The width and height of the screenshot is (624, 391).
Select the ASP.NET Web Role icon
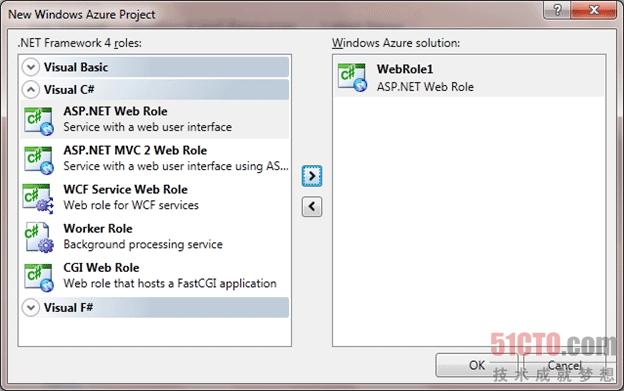pos(39,121)
